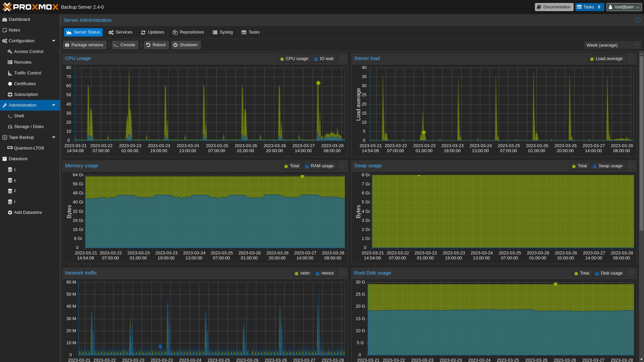644x362 pixels.
Task: Open Certificates in the sidebar
Action: tap(25, 84)
